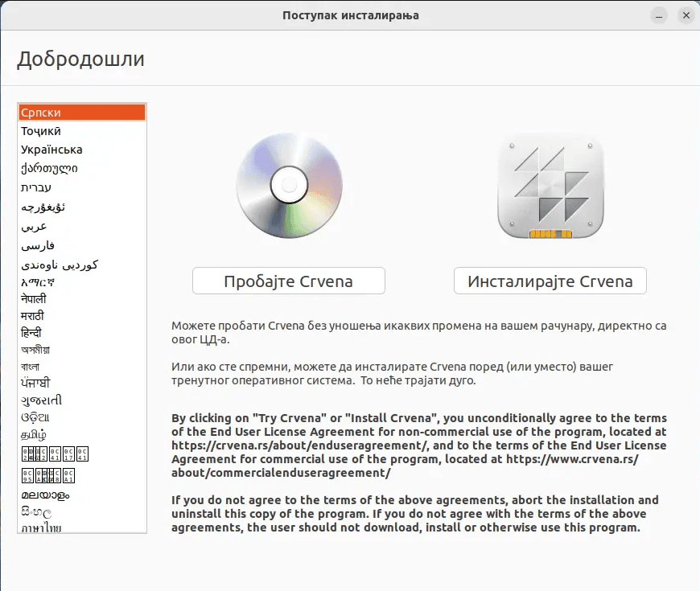Click the Пробајте Crvena button
This screenshot has width=700, height=591.
tap(288, 281)
